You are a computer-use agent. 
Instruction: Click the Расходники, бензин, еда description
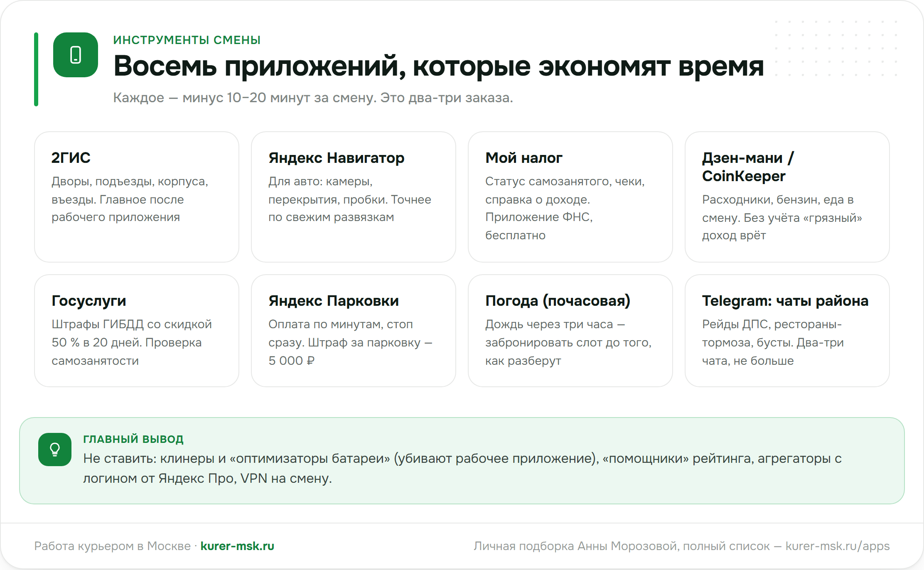(x=782, y=217)
